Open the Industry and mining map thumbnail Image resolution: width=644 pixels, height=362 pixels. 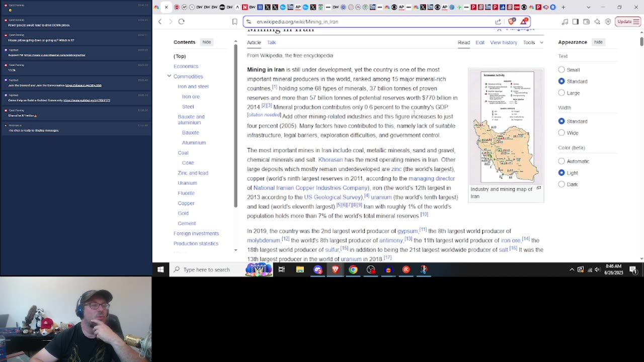pyautogui.click(x=506, y=127)
